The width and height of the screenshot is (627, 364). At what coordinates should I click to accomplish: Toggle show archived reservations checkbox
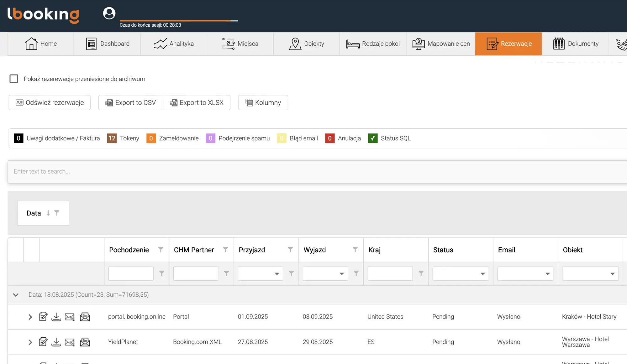pyautogui.click(x=14, y=79)
